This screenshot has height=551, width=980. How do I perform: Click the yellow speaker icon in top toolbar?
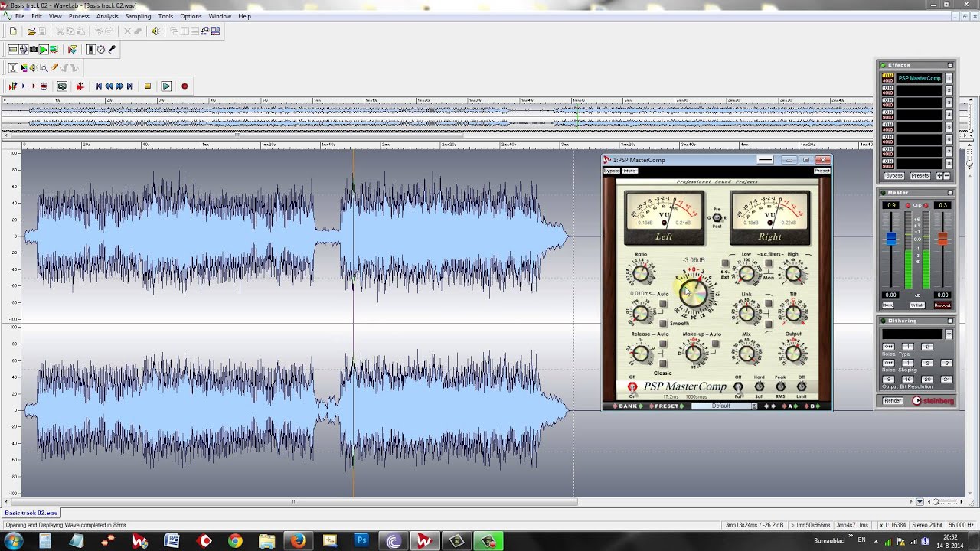coord(156,31)
